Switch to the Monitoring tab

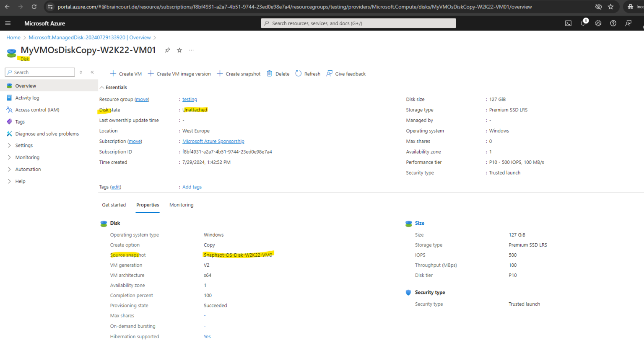(x=181, y=205)
